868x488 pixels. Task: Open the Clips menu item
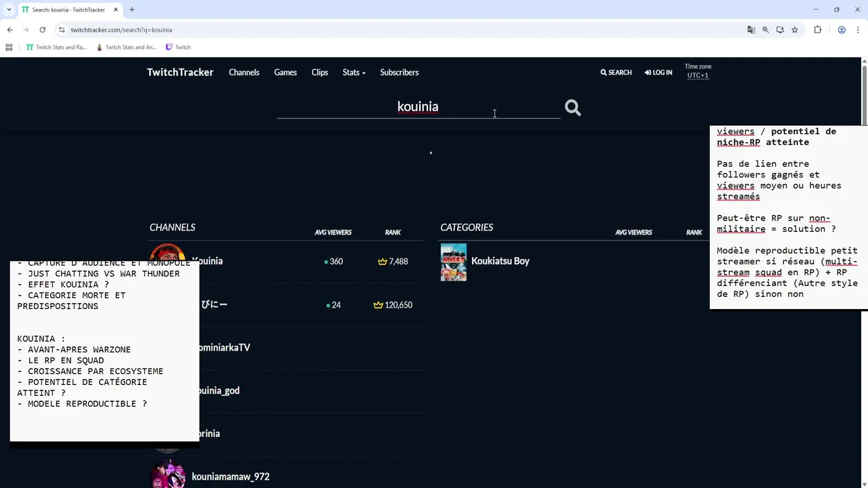tap(320, 73)
